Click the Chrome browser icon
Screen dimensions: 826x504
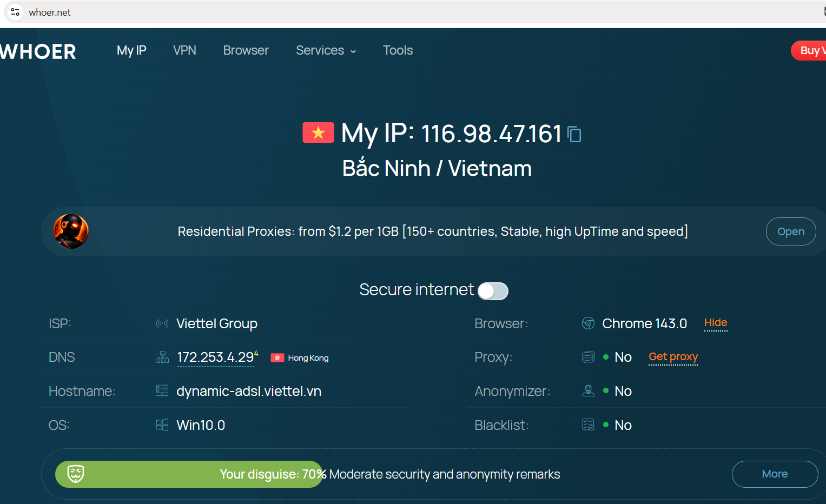pyautogui.click(x=588, y=323)
